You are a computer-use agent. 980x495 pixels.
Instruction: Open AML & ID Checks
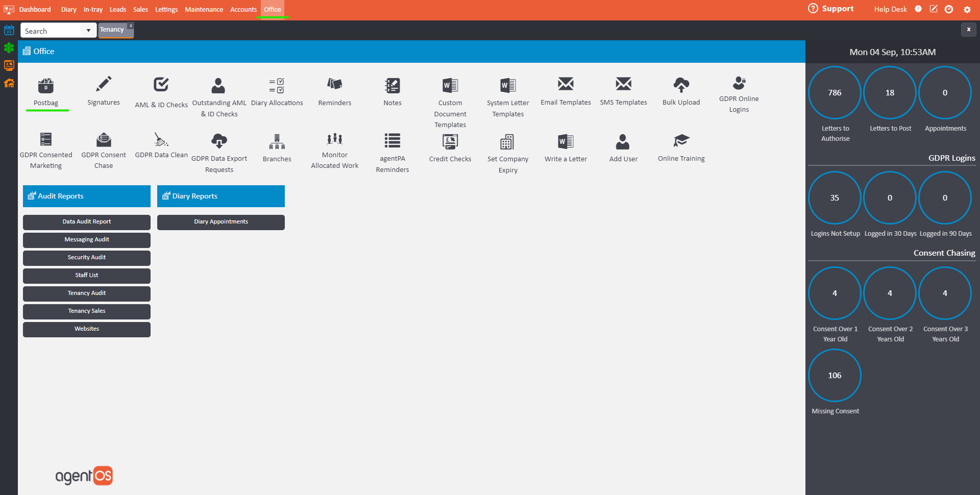tap(161, 85)
